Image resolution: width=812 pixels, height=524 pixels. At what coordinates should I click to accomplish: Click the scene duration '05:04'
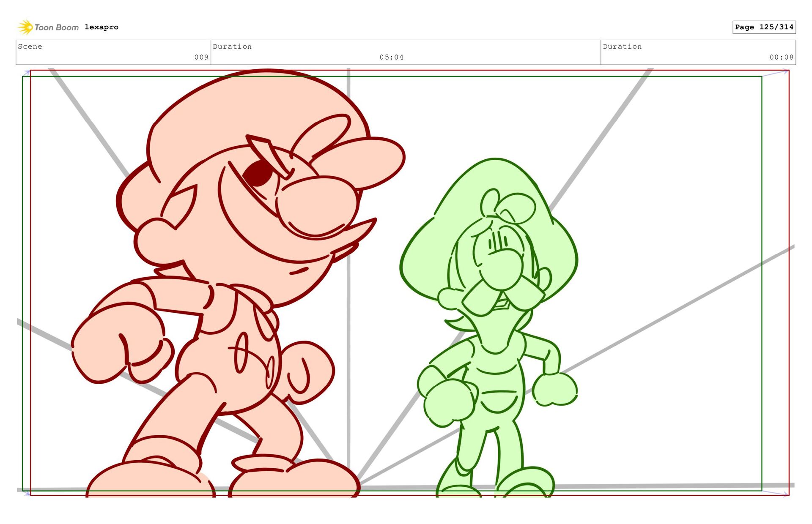pos(392,57)
